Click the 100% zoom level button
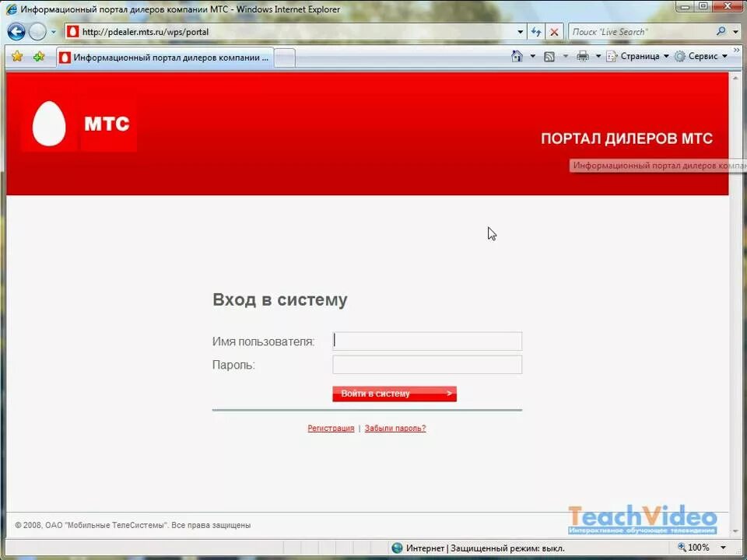Image resolution: width=747 pixels, height=560 pixels. [x=693, y=548]
